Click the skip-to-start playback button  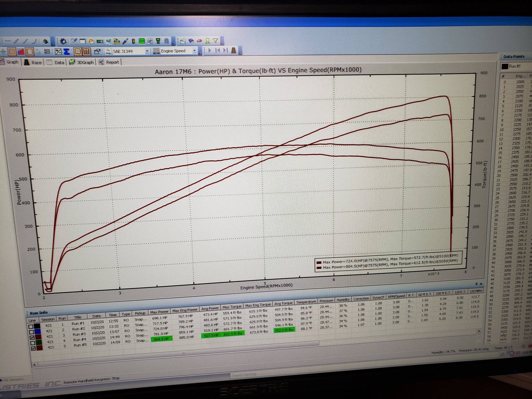point(218,50)
